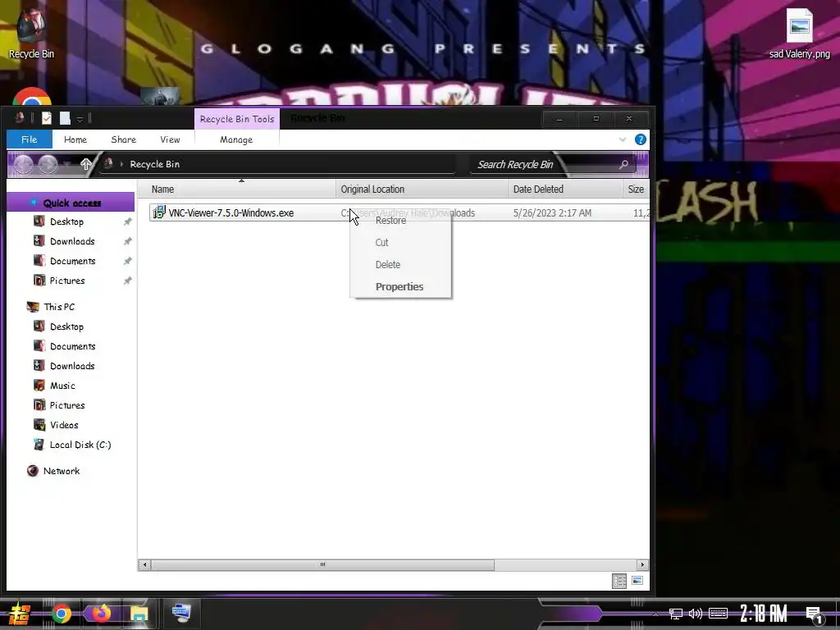
Task: Open pinned Pictures under Quick access
Action: click(67, 281)
